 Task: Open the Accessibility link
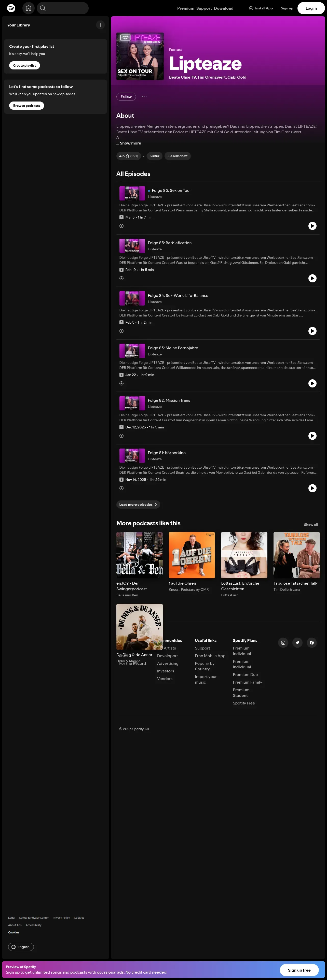click(34, 925)
